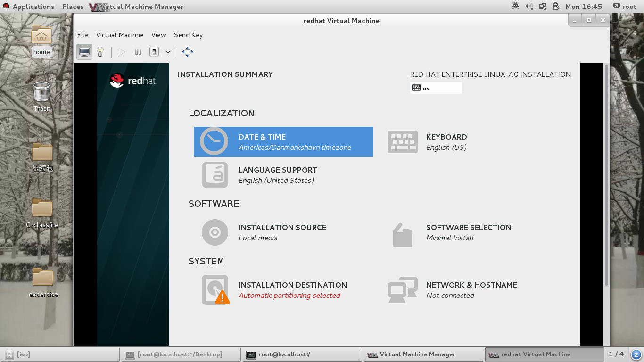This screenshot has width=644, height=362.
Task: Pause the virtual machine
Action: pos(138,52)
